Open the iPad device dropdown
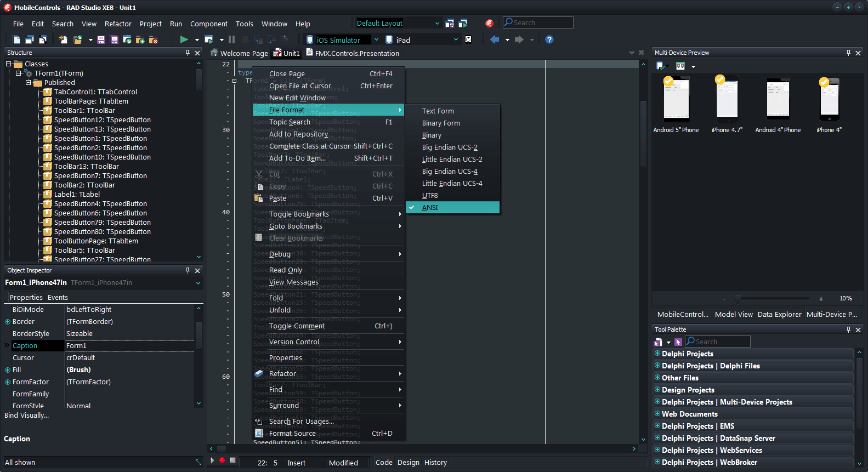The width and height of the screenshot is (868, 472). 456,39
